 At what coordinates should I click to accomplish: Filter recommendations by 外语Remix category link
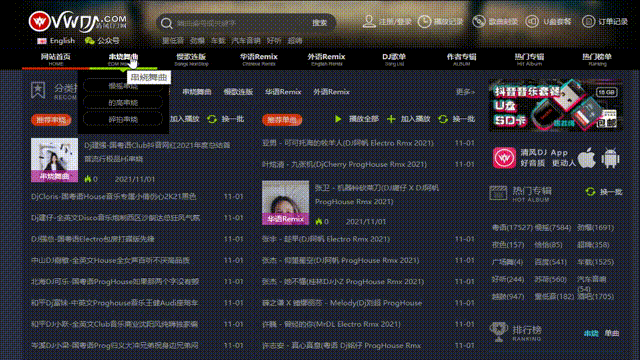tap(331, 92)
